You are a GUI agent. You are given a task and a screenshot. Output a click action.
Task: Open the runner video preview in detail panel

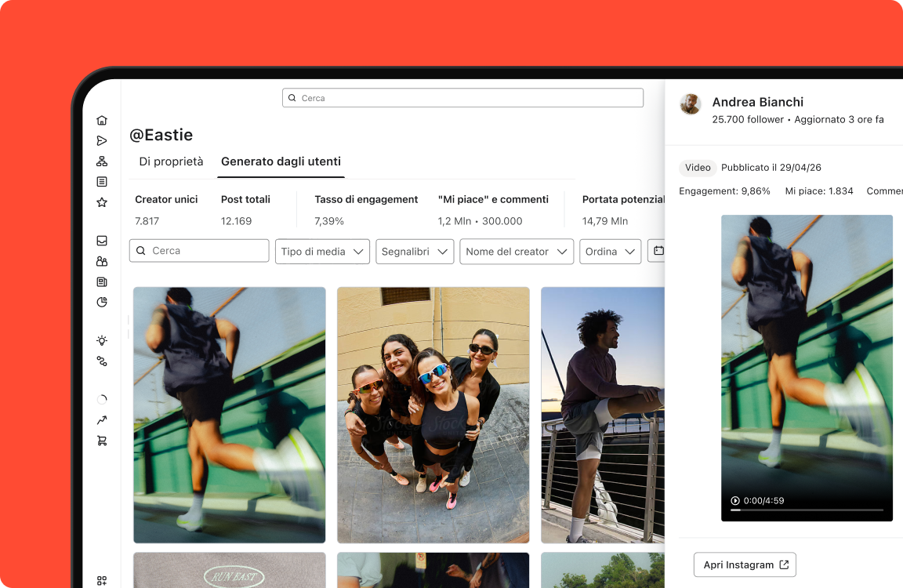pos(807,368)
